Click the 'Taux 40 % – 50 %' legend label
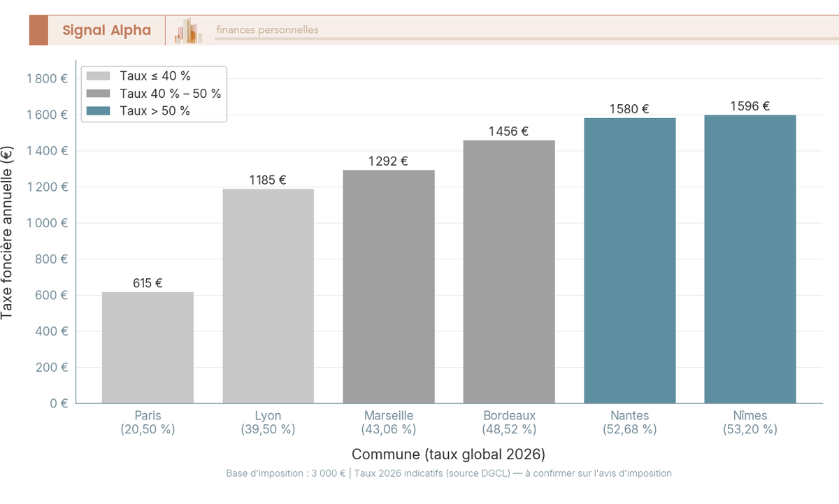 coord(171,94)
